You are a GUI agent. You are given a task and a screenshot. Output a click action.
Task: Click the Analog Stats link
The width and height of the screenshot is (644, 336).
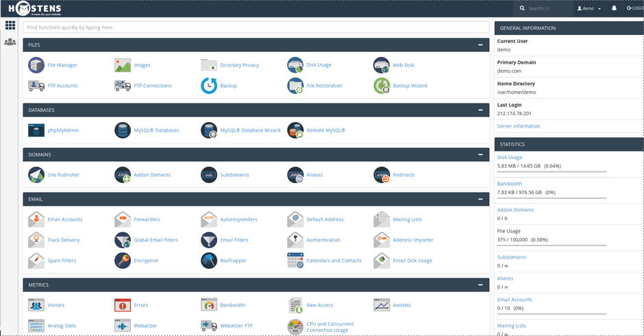click(62, 326)
